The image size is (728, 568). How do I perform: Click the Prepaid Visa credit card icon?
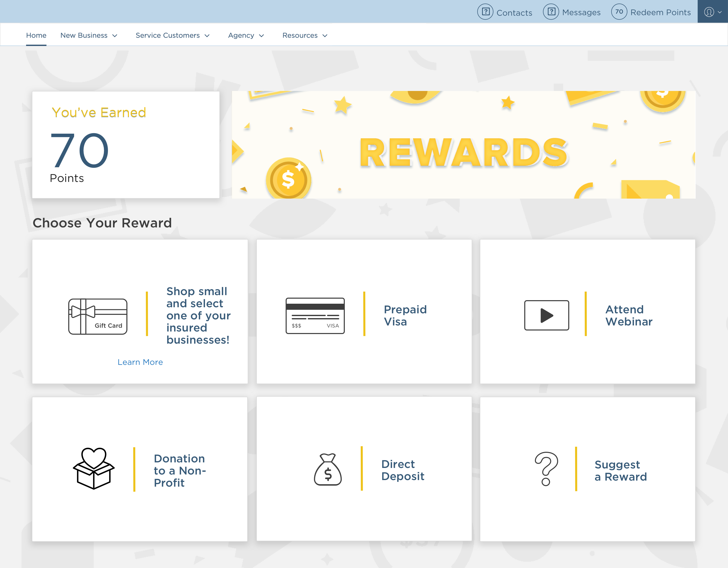click(315, 316)
